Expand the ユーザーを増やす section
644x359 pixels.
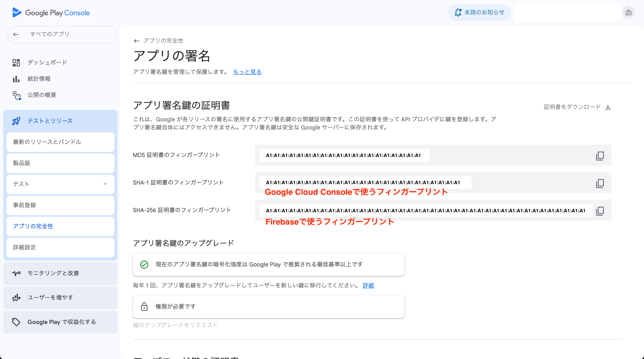(x=50, y=297)
